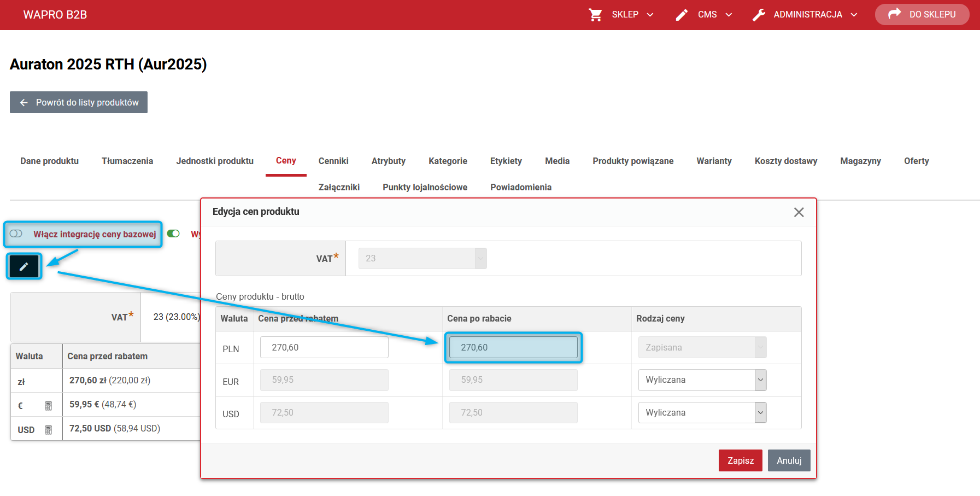The height and width of the screenshot is (496, 980).
Task: Open the USD Wyliczana price type dropdown
Action: [702, 412]
